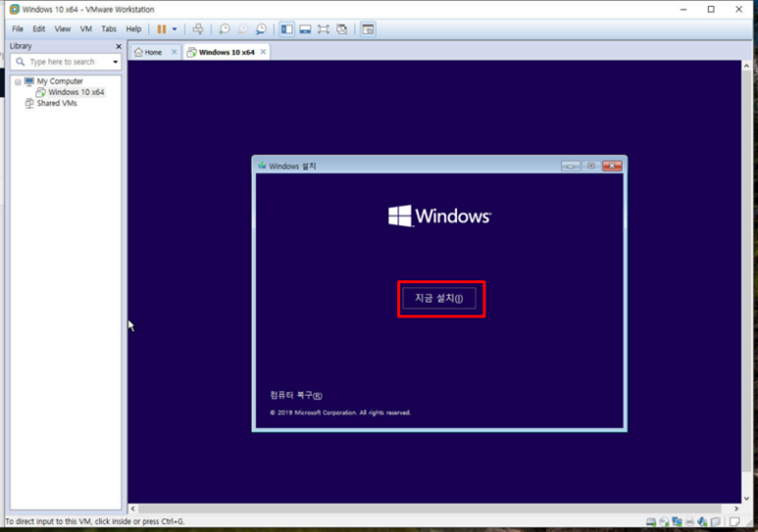The width and height of the screenshot is (758, 532).
Task: Open the View menu
Action: (63, 29)
